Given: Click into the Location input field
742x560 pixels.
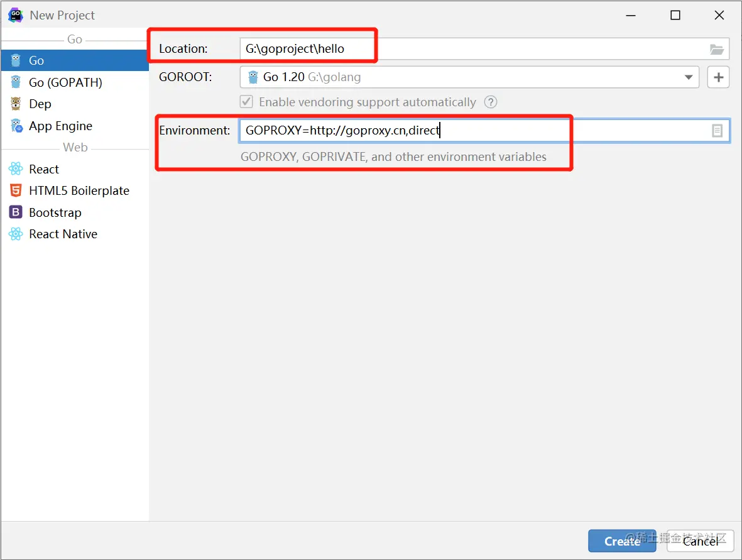Looking at the screenshot, I should 484,49.
